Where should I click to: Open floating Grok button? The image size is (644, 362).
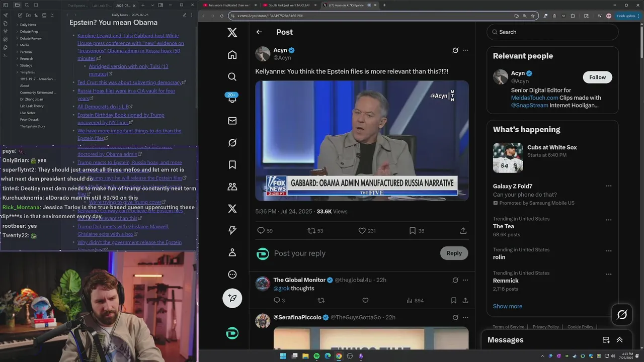coord(622,315)
